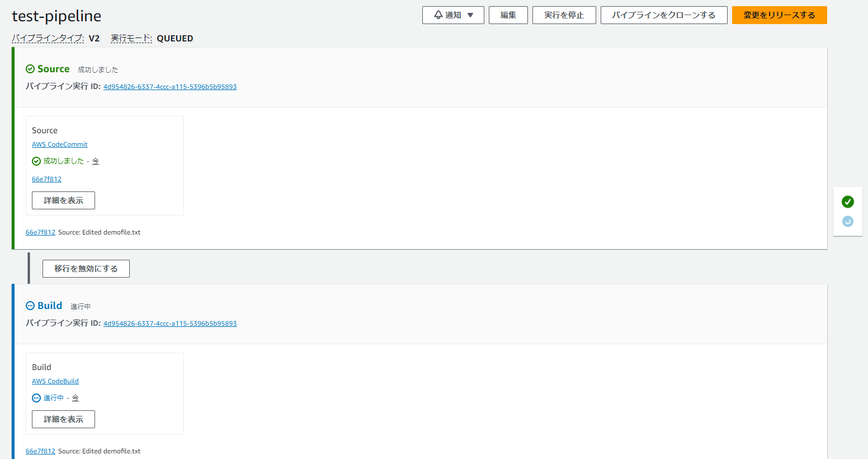Click the orange 変更をリリースする button
The image size is (868, 459).
pos(780,15)
